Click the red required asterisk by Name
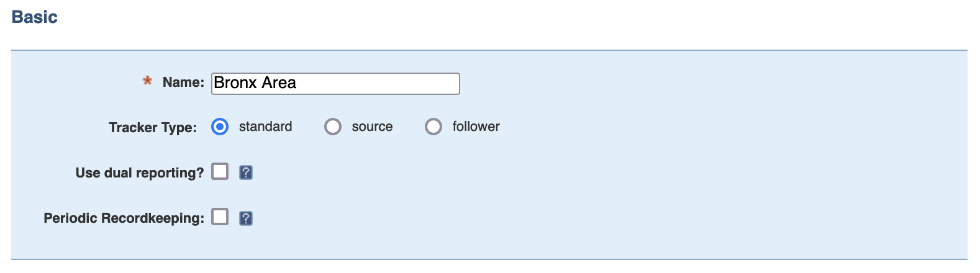Viewport: 980px width, 273px height. tap(147, 81)
